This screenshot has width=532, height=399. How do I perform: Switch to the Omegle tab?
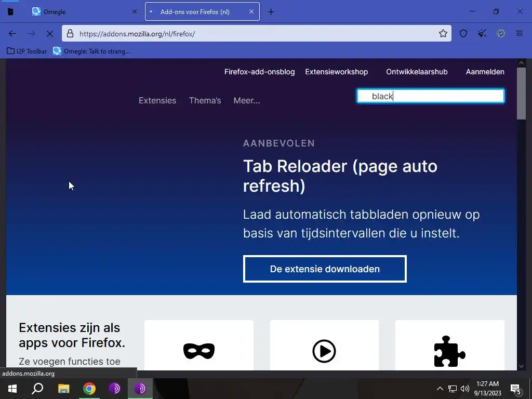click(85, 11)
